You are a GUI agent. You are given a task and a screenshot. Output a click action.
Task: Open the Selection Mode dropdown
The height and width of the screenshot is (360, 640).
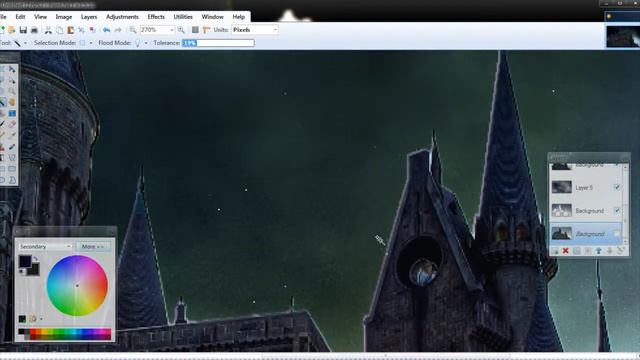click(x=91, y=43)
